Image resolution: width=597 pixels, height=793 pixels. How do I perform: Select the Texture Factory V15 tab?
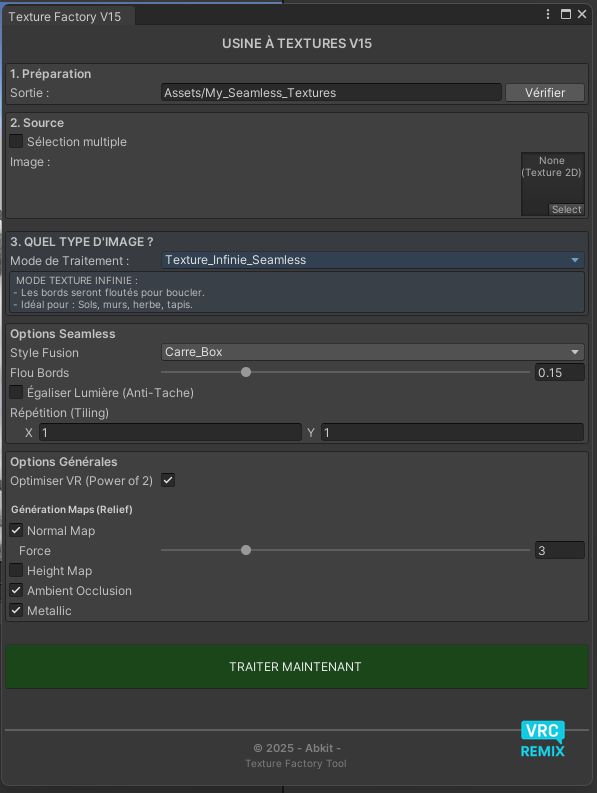tap(67, 17)
